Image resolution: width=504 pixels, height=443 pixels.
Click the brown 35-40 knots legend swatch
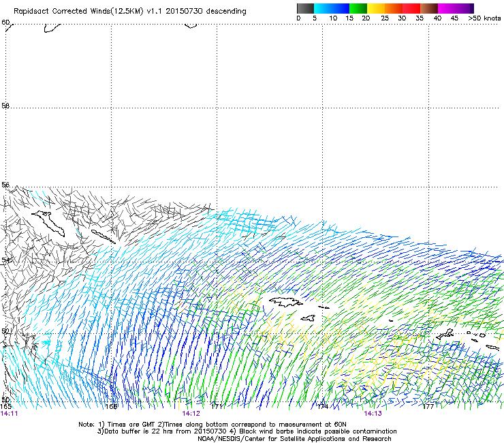[429, 8]
